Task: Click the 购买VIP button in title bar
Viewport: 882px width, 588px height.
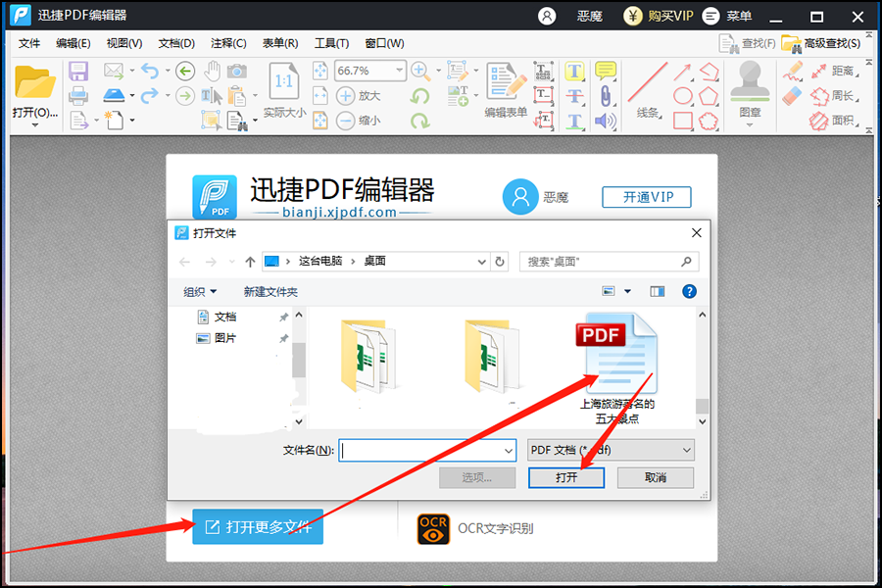Action: [659, 16]
